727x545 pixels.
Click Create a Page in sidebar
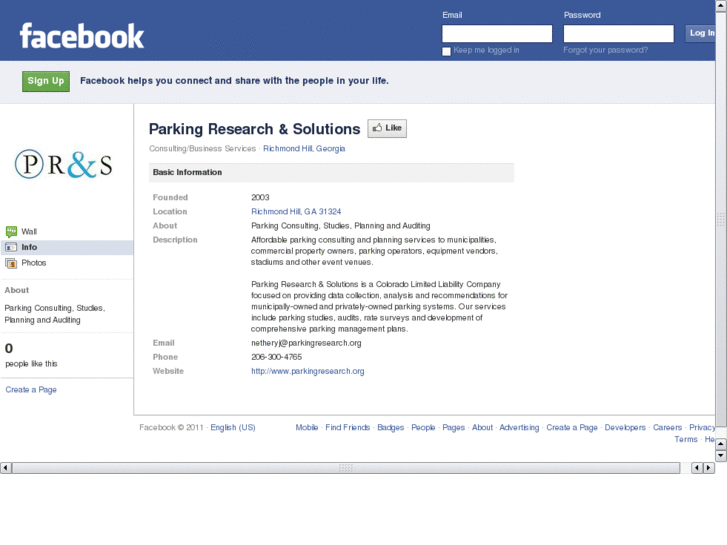(31, 390)
